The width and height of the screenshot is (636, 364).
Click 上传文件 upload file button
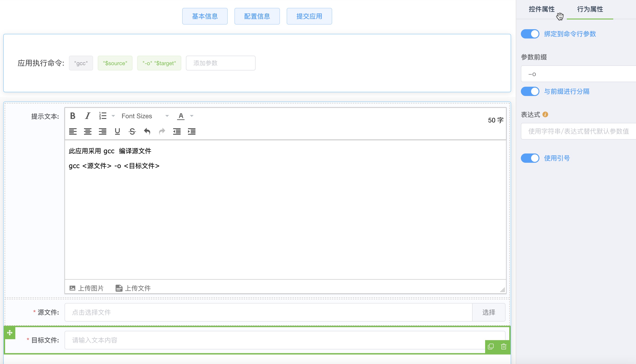pyautogui.click(x=133, y=288)
